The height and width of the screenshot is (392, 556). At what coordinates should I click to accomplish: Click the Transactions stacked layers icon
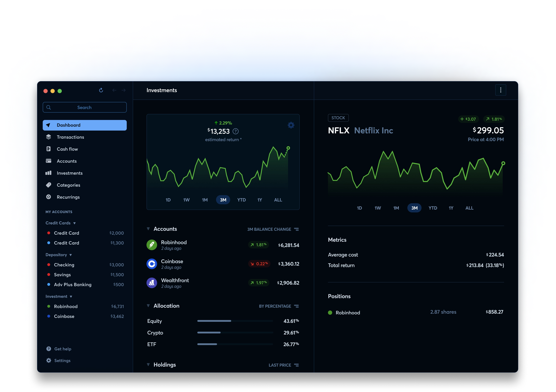48,137
